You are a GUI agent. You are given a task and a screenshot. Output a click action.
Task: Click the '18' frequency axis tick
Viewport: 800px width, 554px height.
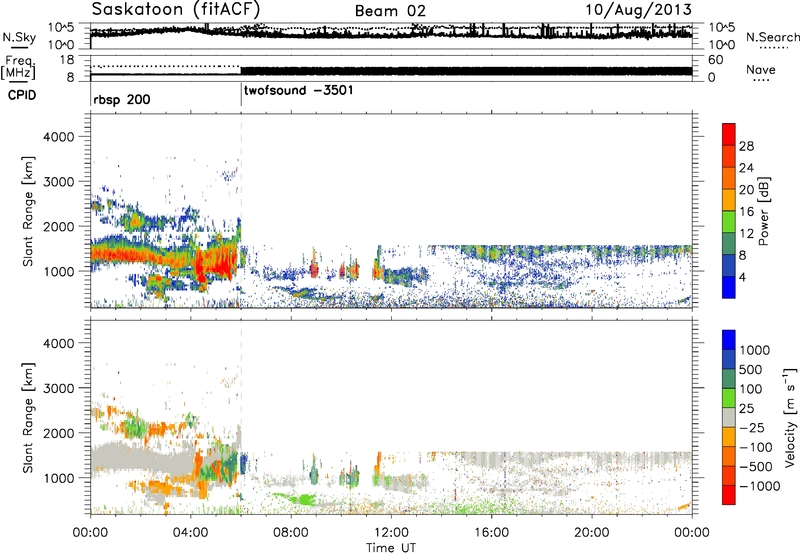coord(67,60)
